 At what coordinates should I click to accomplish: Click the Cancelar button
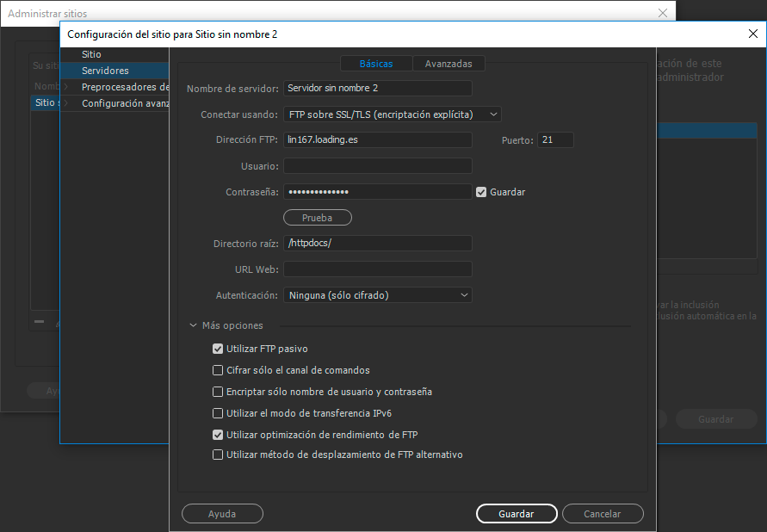pyautogui.click(x=603, y=514)
